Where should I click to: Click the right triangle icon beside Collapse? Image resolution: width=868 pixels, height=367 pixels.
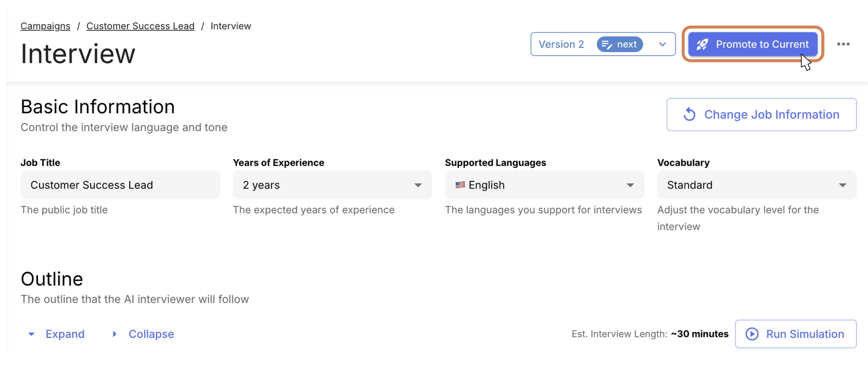click(x=114, y=334)
